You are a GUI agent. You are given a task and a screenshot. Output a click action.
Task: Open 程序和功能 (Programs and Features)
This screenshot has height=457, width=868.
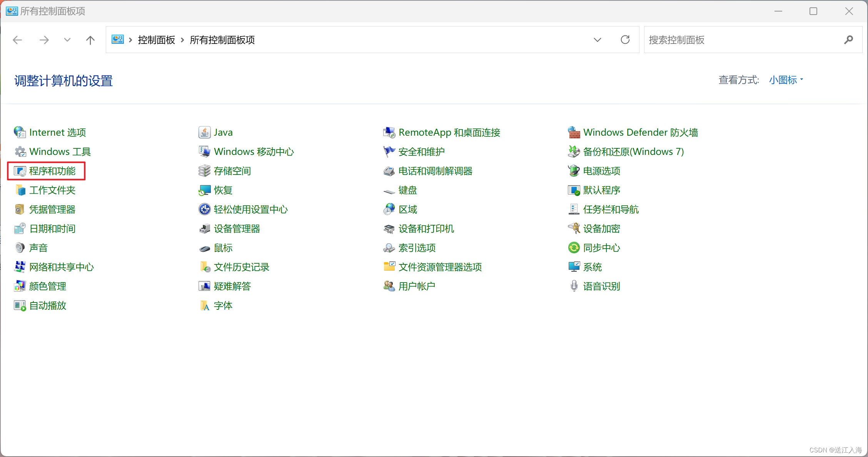coord(52,171)
